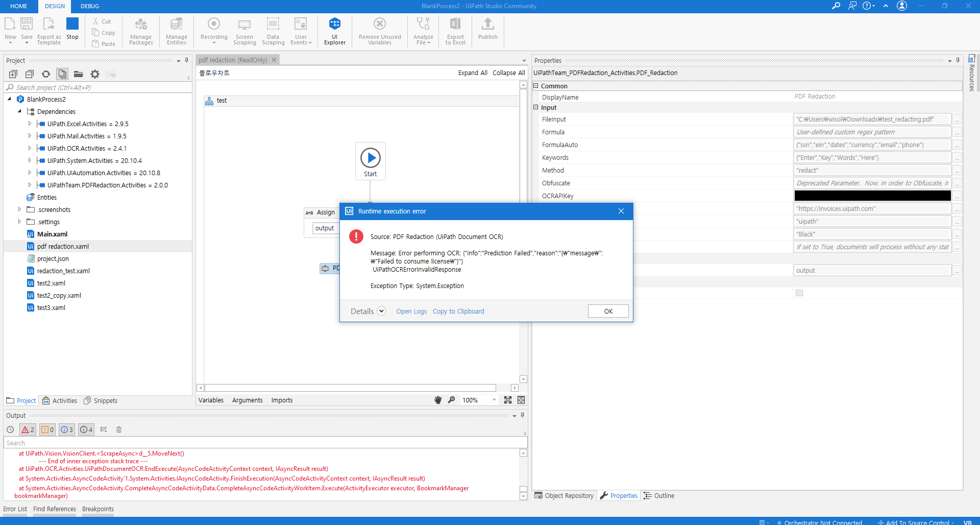Image resolution: width=980 pixels, height=525 pixels.
Task: Switch to the Outline tab
Action: coord(659,495)
